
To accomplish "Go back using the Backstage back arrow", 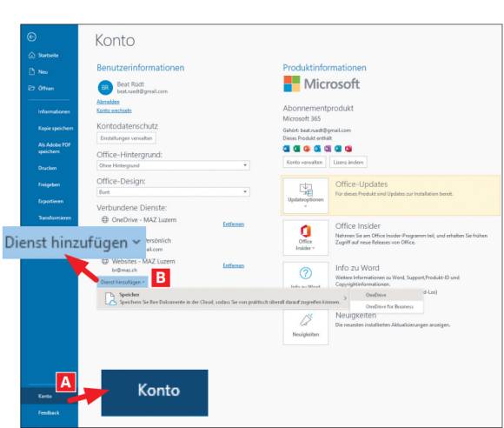I will pos(31,37).
